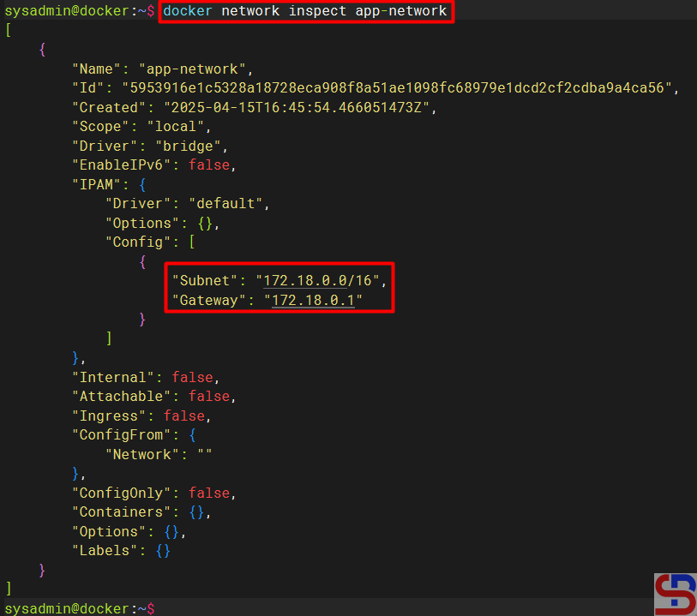Click the IPAM key label
Screen dimensions: 697x616
[96, 184]
